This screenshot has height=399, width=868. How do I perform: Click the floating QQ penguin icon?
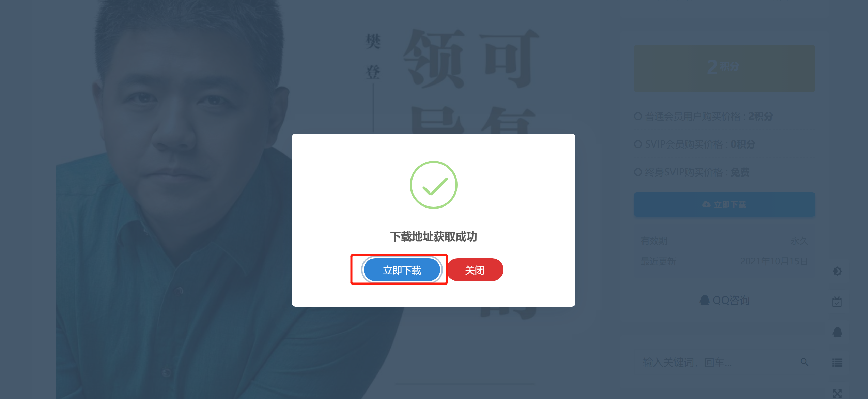coord(837,332)
